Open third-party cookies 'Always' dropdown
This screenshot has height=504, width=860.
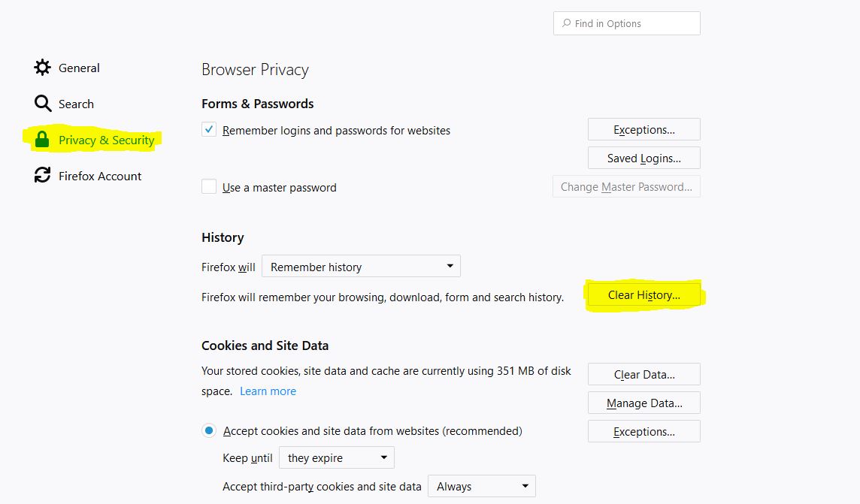pyautogui.click(x=481, y=486)
